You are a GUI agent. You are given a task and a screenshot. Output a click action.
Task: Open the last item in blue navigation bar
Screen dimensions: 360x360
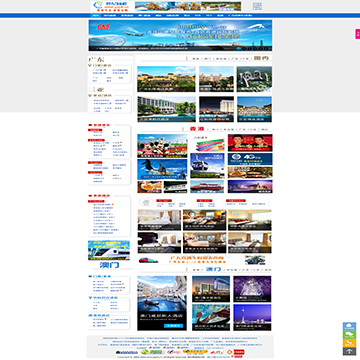pyautogui.click(x=240, y=15)
